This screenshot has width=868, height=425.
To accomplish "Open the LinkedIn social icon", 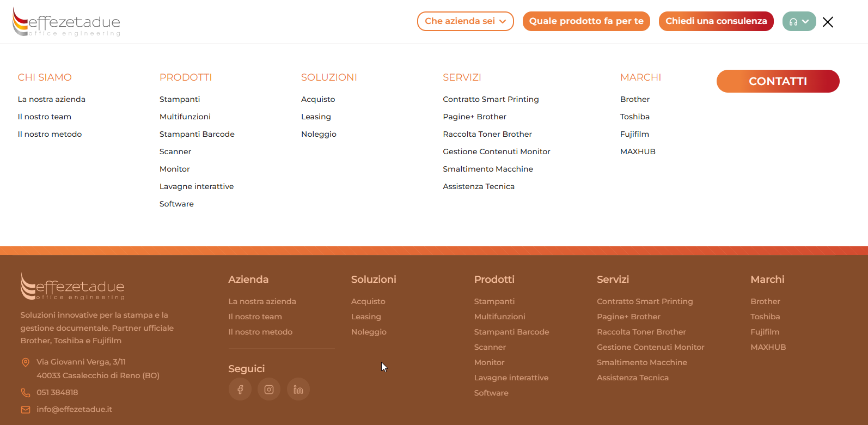I will point(298,390).
